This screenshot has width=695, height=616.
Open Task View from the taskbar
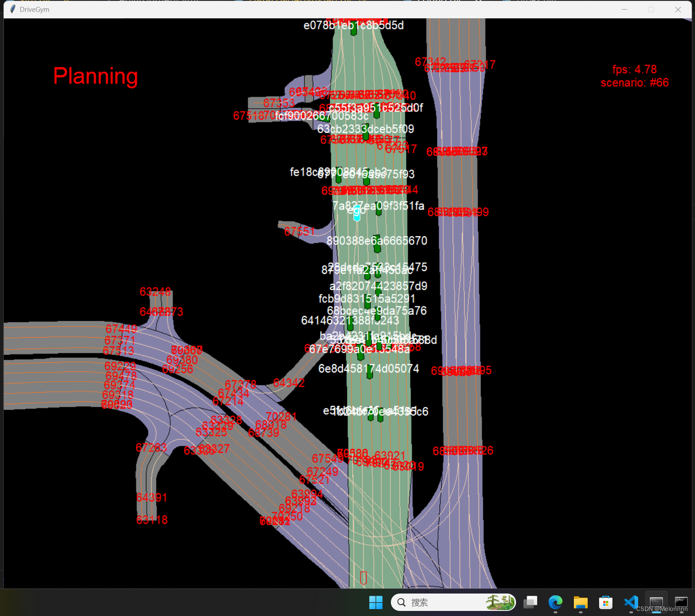(530, 602)
